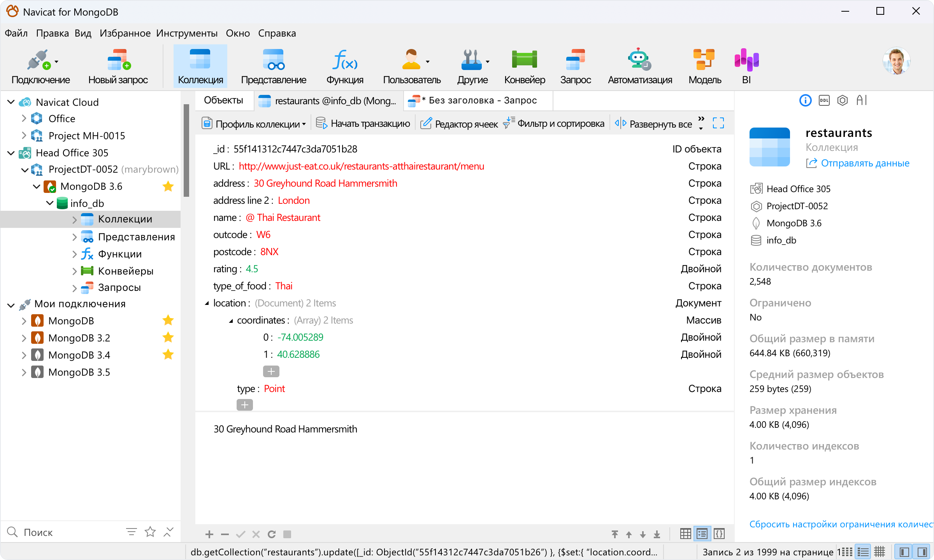Viewport: 934px width, 560px height.
Task: Go to the last record arrow
Action: 657,534
